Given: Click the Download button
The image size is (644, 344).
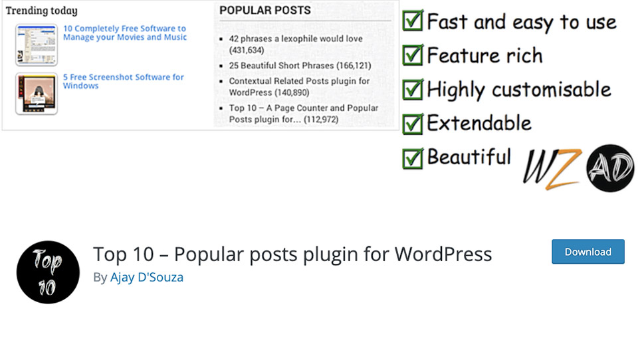Looking at the screenshot, I should [588, 252].
